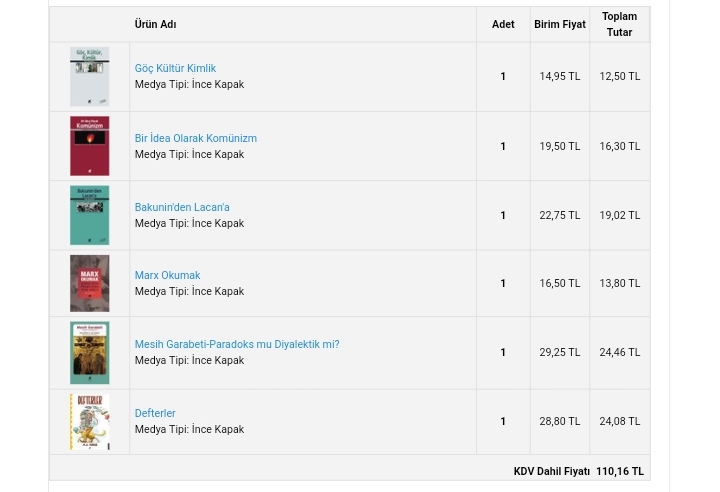Image resolution: width=720 pixels, height=492 pixels.
Task: Click the Bakunin'den Lacan'a book cover
Action: (x=89, y=215)
